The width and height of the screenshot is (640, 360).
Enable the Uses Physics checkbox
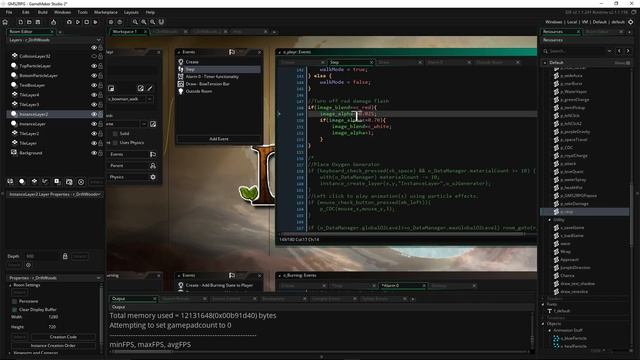(x=115, y=143)
